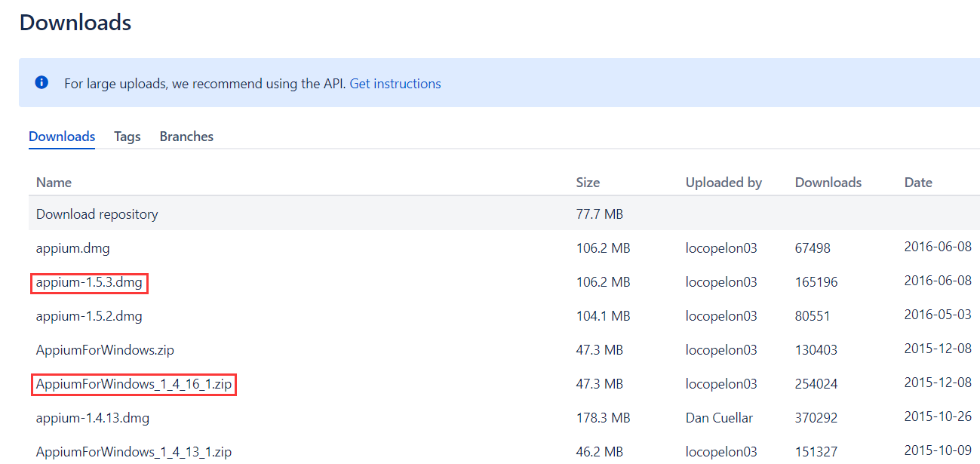Click the Date column header
980x464 pixels.
tap(918, 183)
